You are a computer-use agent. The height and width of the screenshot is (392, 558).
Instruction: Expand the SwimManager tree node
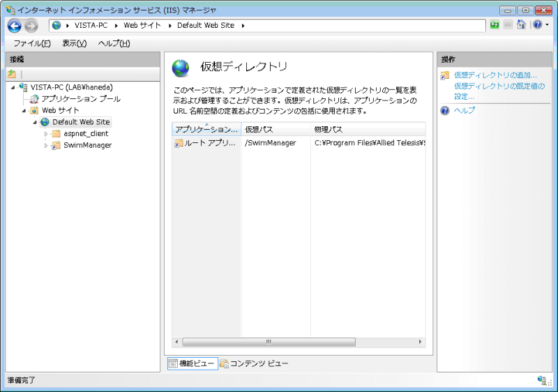pyautogui.click(x=46, y=146)
